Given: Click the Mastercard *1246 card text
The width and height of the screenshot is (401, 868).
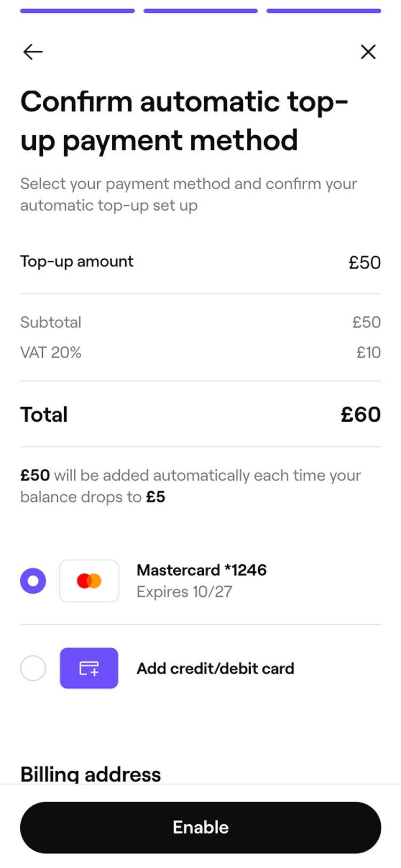Looking at the screenshot, I should pos(202,570).
